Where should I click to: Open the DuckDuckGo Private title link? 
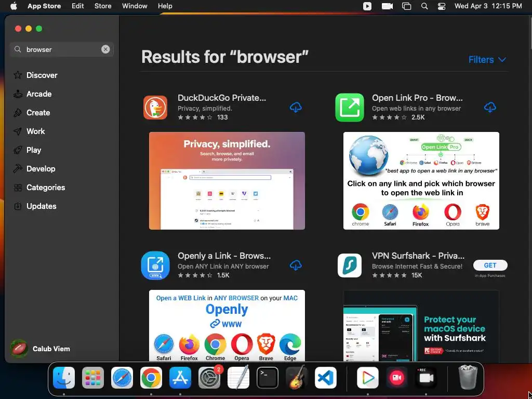point(221,98)
